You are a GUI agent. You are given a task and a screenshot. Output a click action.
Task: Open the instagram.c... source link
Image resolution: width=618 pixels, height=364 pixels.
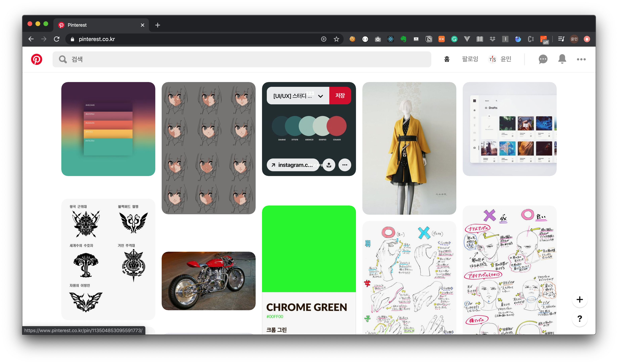293,165
